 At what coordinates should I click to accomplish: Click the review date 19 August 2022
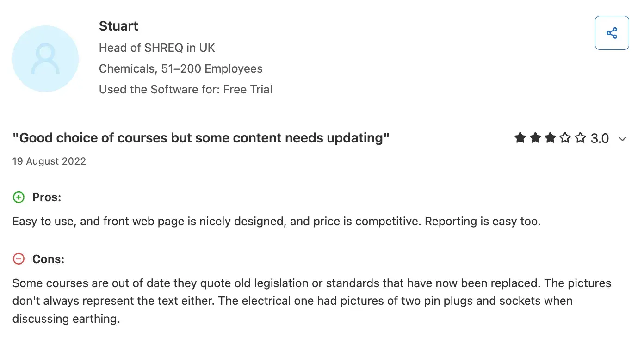(x=49, y=161)
